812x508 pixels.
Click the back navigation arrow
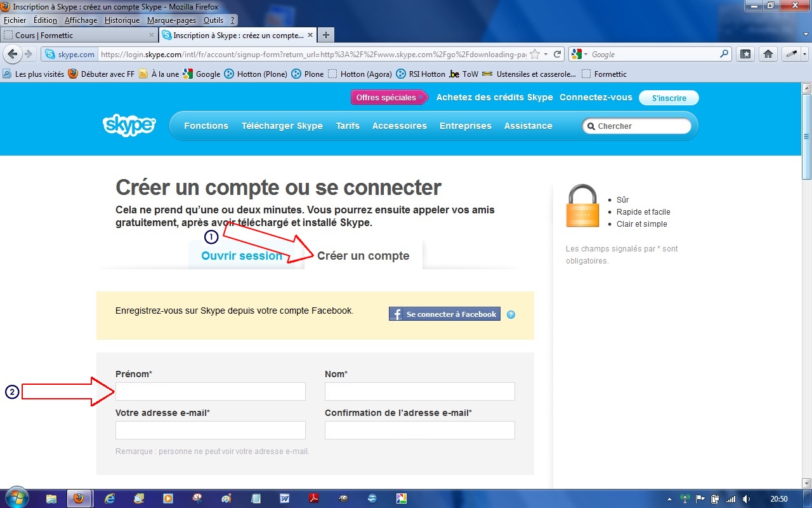(12, 54)
